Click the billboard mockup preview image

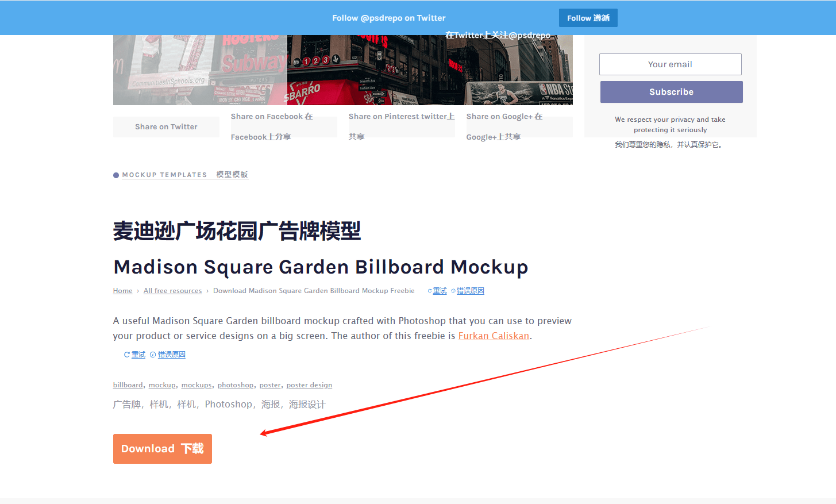(342, 70)
